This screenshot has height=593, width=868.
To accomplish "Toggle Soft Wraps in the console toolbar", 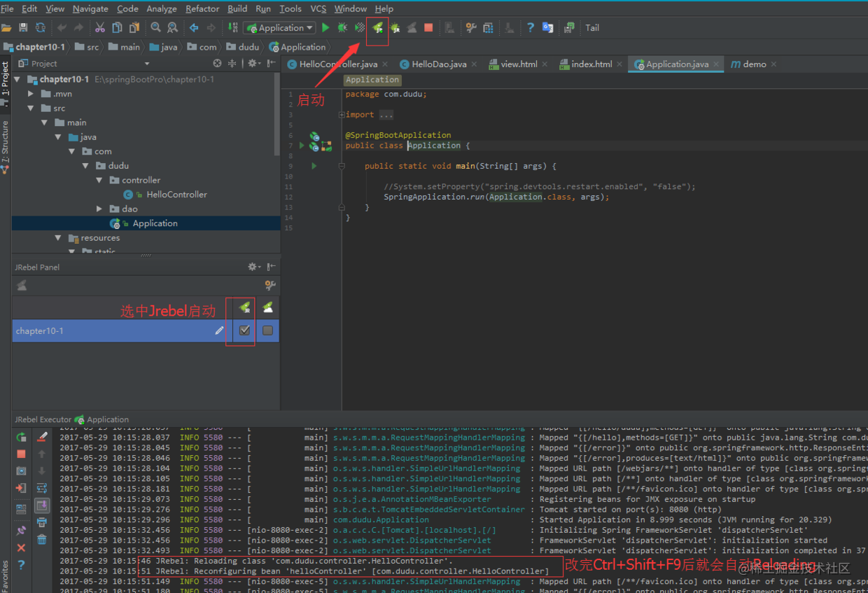I will coord(42,488).
